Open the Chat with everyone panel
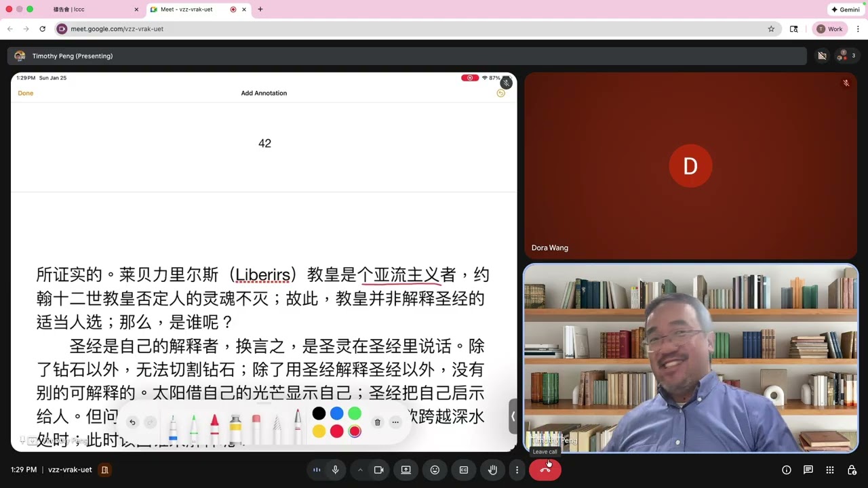The height and width of the screenshot is (488, 868). coord(808,470)
